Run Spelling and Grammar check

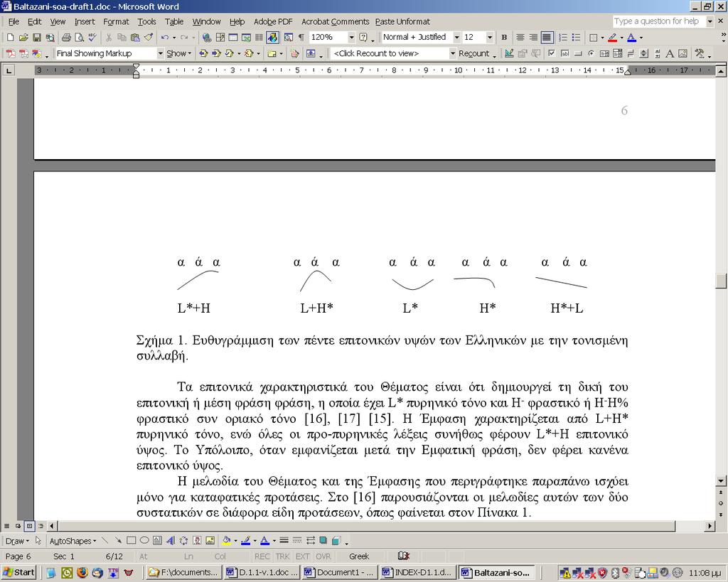pyautogui.click(x=92, y=38)
